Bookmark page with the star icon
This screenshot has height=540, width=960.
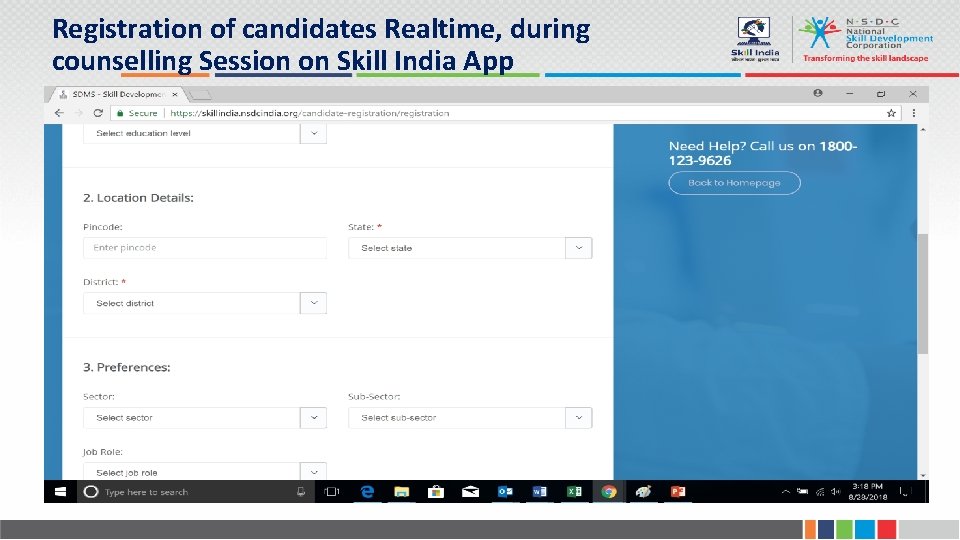(x=891, y=113)
